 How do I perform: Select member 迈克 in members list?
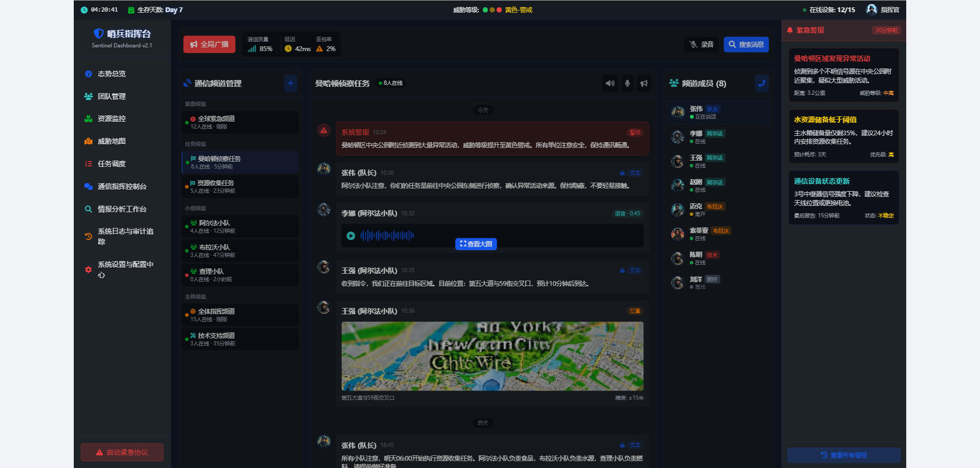coord(719,210)
